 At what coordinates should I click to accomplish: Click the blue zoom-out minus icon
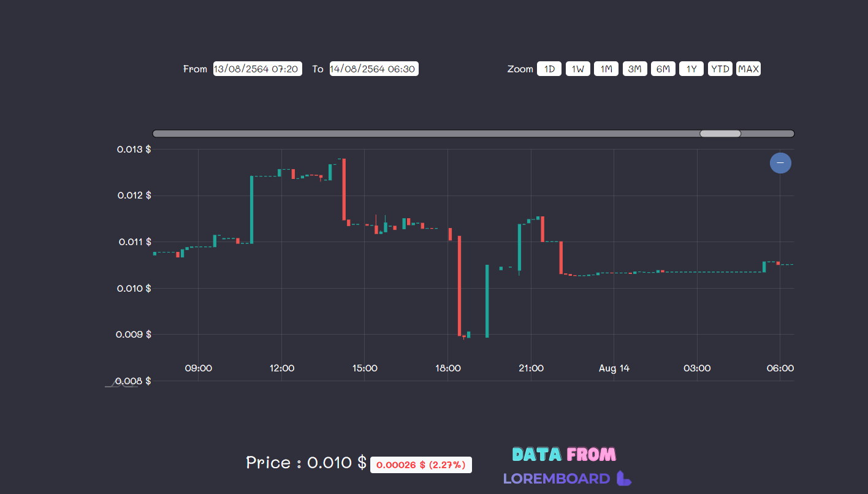(x=780, y=163)
